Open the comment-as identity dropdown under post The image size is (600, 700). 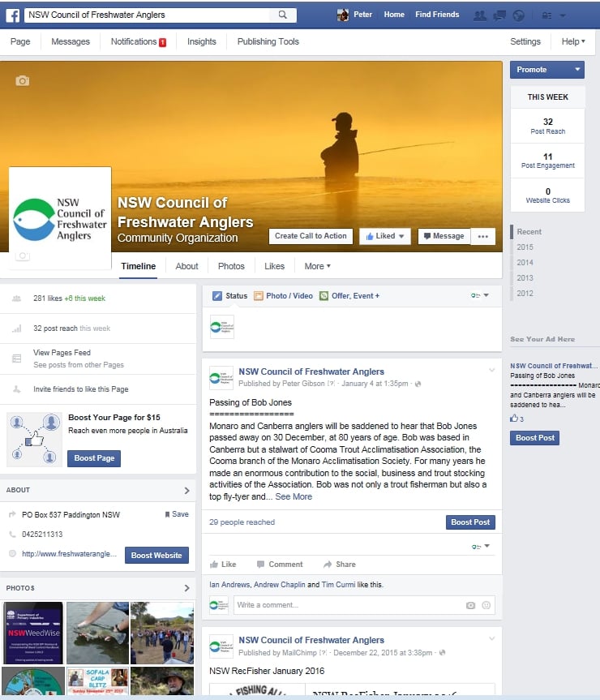481,547
